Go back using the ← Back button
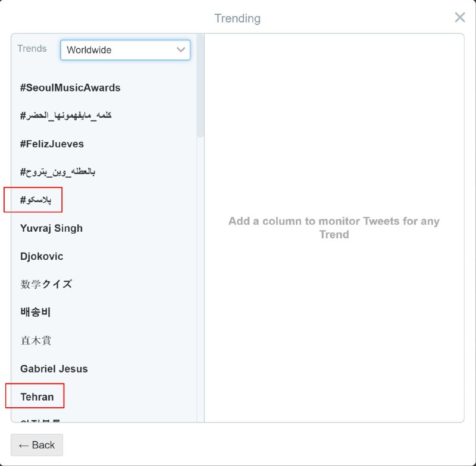Viewport: 476px width, 466px height. [37, 445]
